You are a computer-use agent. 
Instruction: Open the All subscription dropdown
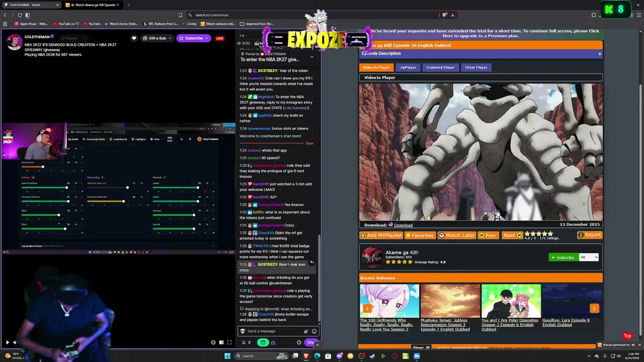(x=589, y=257)
